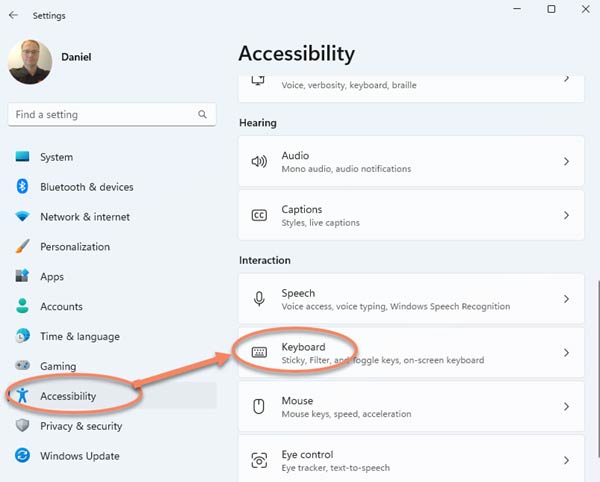Expand Audio settings via its chevron
The image size is (600, 482).
coord(566,161)
